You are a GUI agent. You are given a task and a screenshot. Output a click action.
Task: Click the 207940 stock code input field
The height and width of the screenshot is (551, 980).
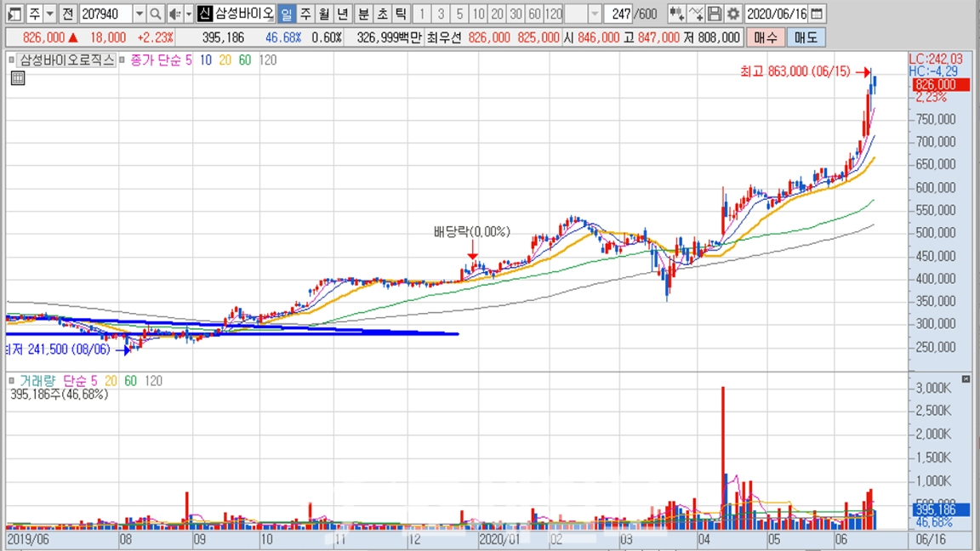click(x=105, y=14)
